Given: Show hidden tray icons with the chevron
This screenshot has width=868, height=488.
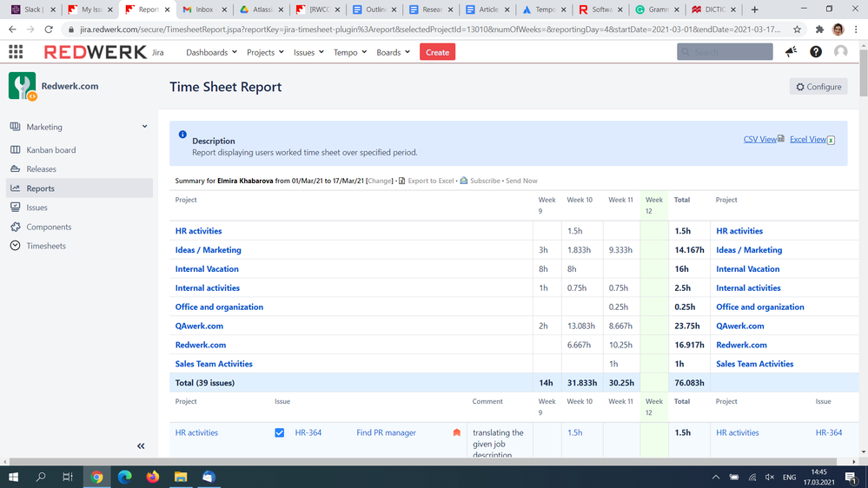Looking at the screenshot, I should [716, 477].
